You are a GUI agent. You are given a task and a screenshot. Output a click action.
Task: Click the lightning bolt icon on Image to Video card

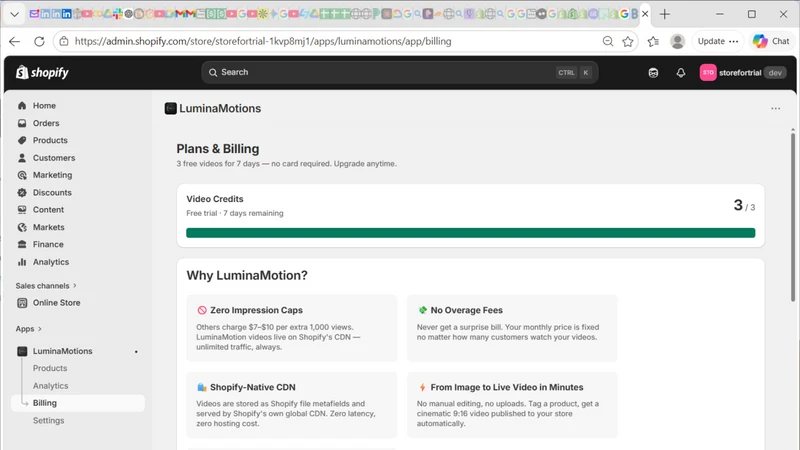pyautogui.click(x=422, y=387)
